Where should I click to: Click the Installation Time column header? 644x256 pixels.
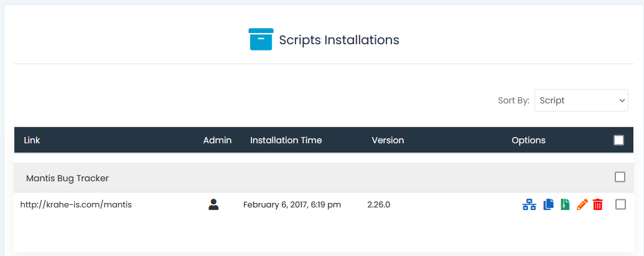pos(286,140)
